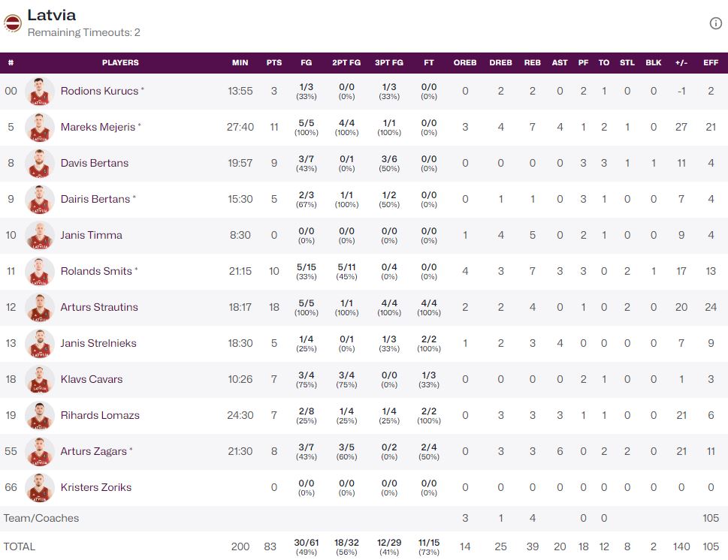Click the Latvia team flag logo

(13, 23)
